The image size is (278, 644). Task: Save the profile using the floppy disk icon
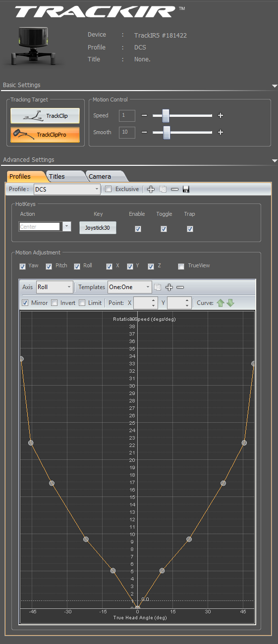[x=186, y=189]
